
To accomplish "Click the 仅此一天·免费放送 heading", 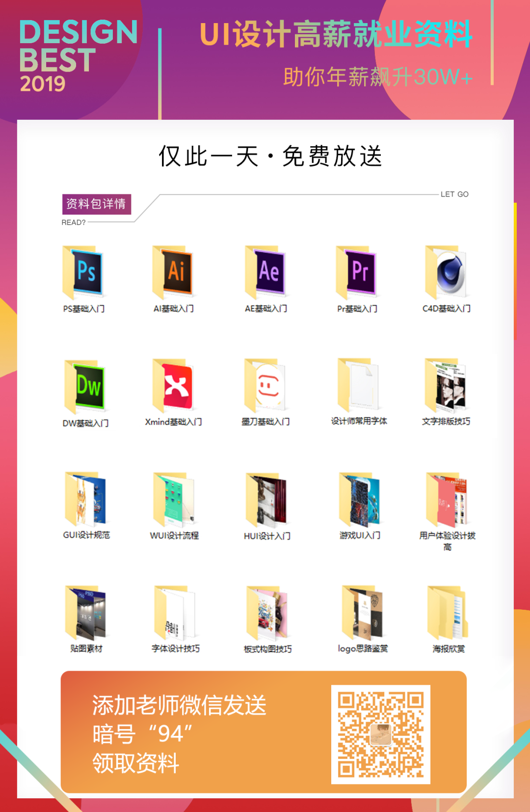I will coord(270,157).
